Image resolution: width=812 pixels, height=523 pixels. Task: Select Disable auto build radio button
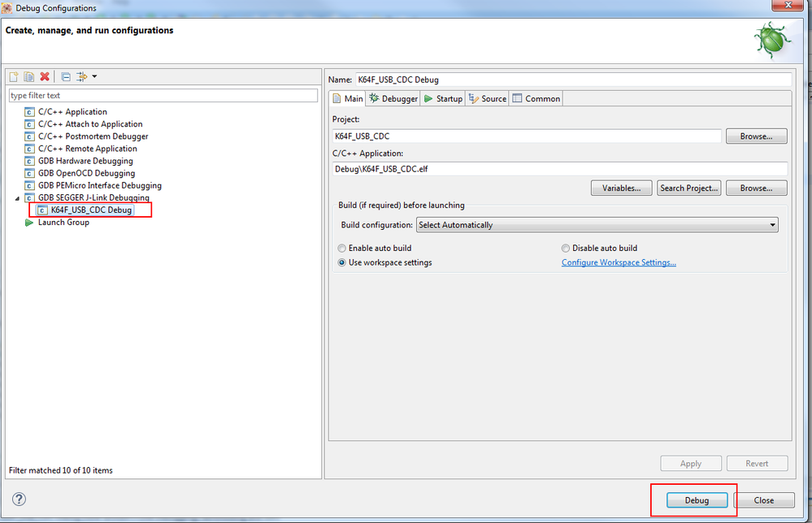(566, 249)
